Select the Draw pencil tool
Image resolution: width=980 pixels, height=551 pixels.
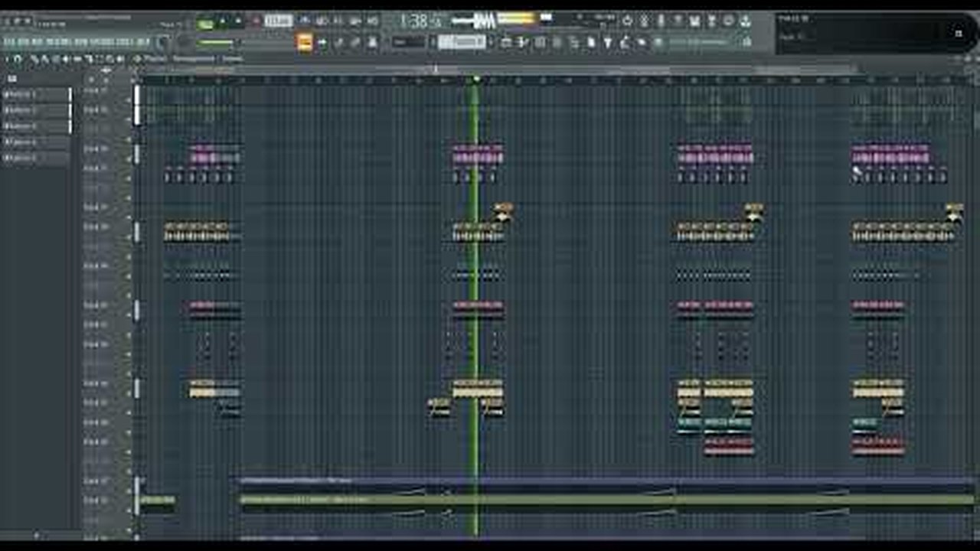34,59
